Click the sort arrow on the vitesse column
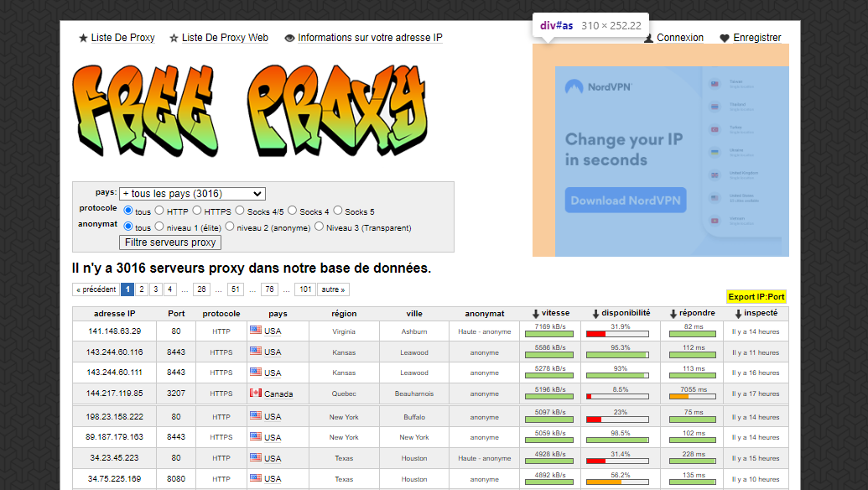This screenshot has height=490, width=868. pyautogui.click(x=534, y=313)
